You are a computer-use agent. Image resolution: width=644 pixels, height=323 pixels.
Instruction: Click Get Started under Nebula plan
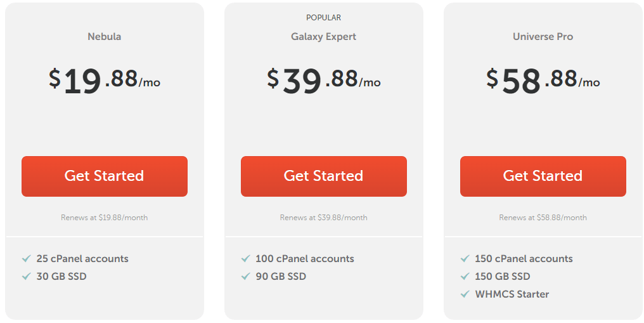pyautogui.click(x=105, y=176)
